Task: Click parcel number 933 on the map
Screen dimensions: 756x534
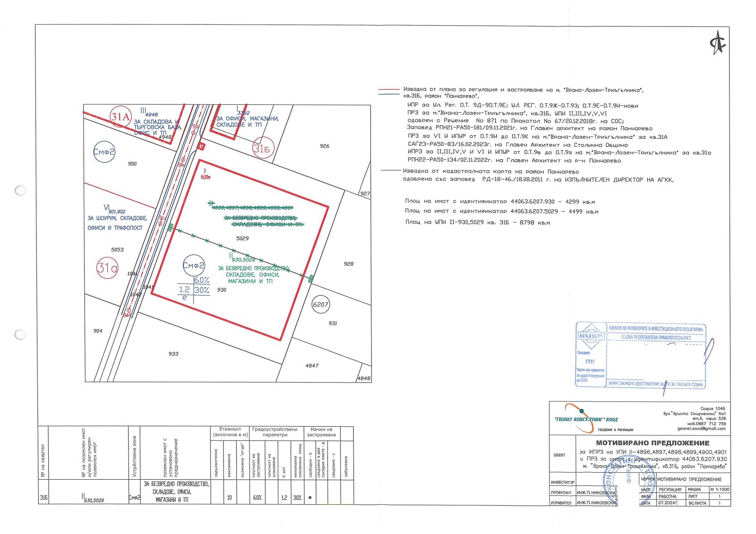Action: coord(173,354)
